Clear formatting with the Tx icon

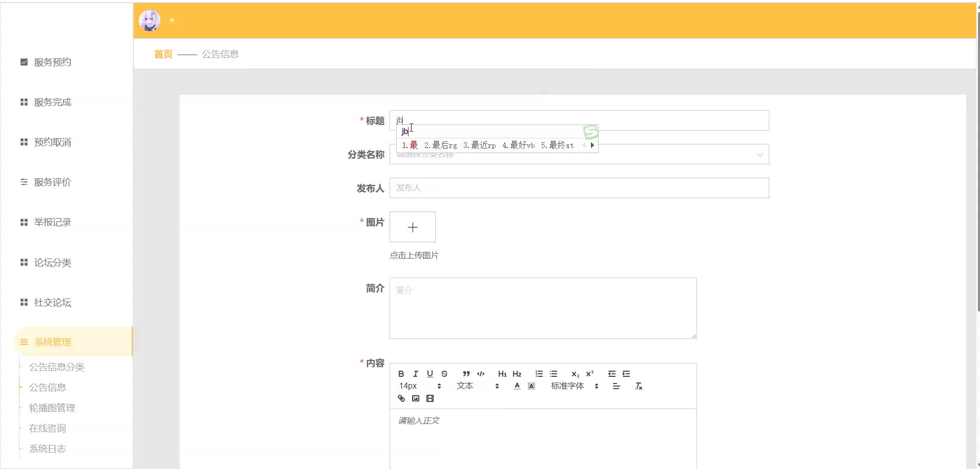click(638, 386)
